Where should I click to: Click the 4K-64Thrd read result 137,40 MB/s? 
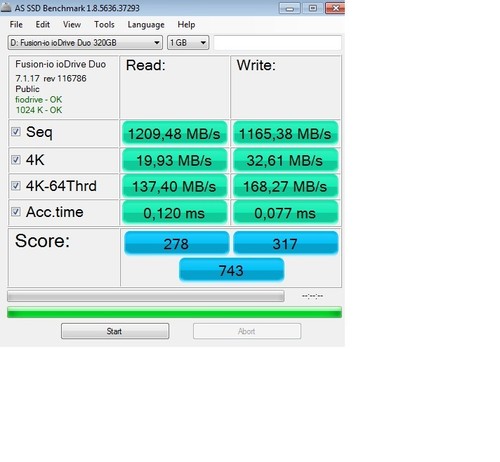pyautogui.click(x=174, y=186)
